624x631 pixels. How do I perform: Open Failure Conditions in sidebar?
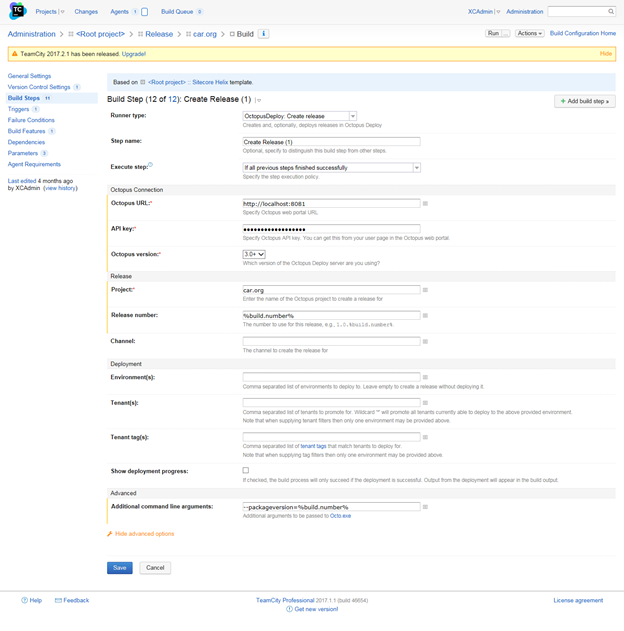click(31, 120)
